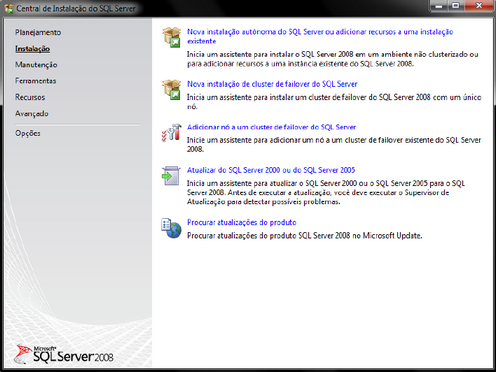This screenshot has height=372, width=496.
Task: Click text 'Inicie um assistente para adicionar um nó'
Action: coord(334,144)
